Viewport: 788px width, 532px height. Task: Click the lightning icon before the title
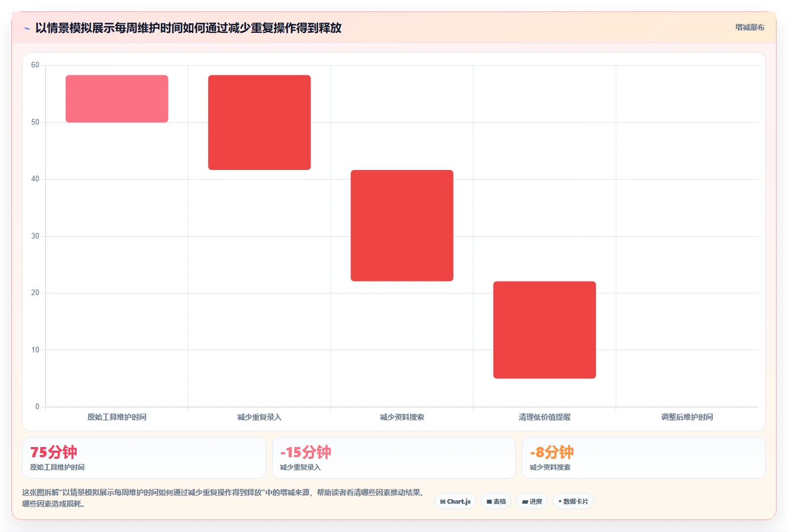click(x=27, y=28)
